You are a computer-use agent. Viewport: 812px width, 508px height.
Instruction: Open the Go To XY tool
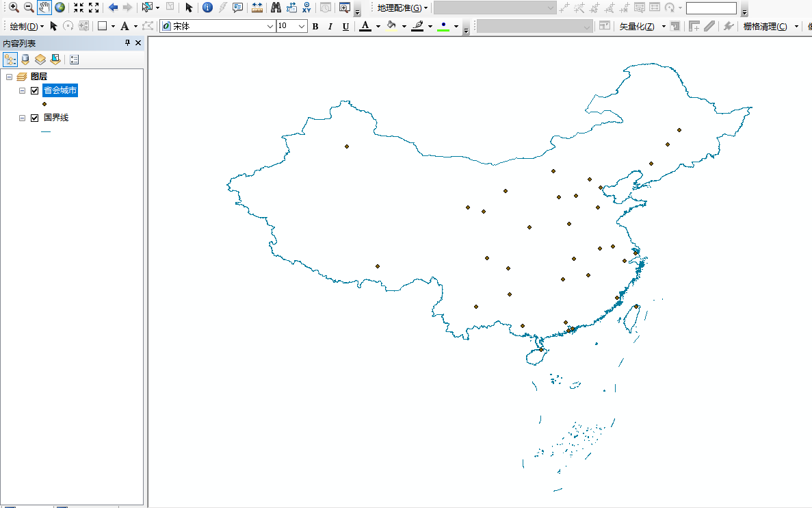(x=305, y=8)
